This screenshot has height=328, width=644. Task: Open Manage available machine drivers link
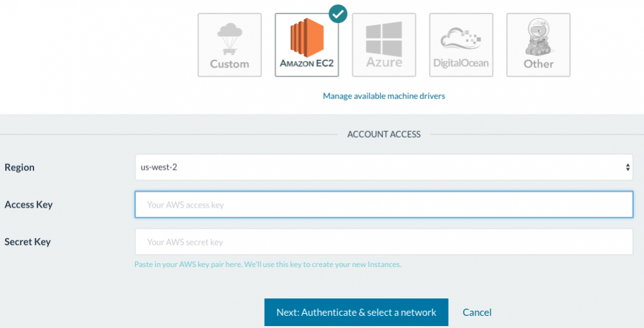pyautogui.click(x=384, y=96)
